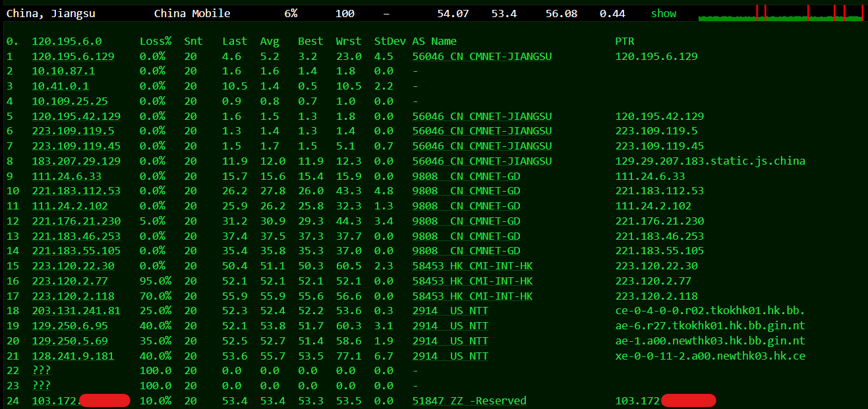868x409 pixels.
Task: Click PTR xe-0-0-11-2.a00.newthk03.hk.ce
Action: click(x=710, y=356)
